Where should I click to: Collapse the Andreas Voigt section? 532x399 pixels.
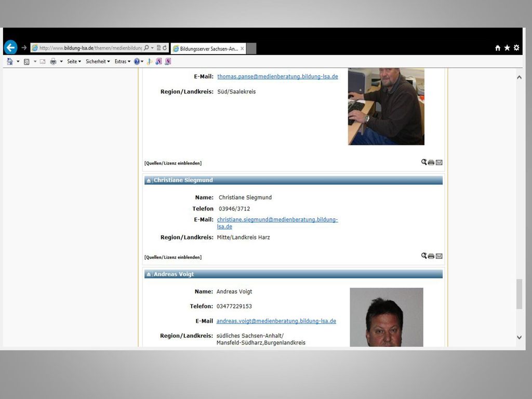148,274
